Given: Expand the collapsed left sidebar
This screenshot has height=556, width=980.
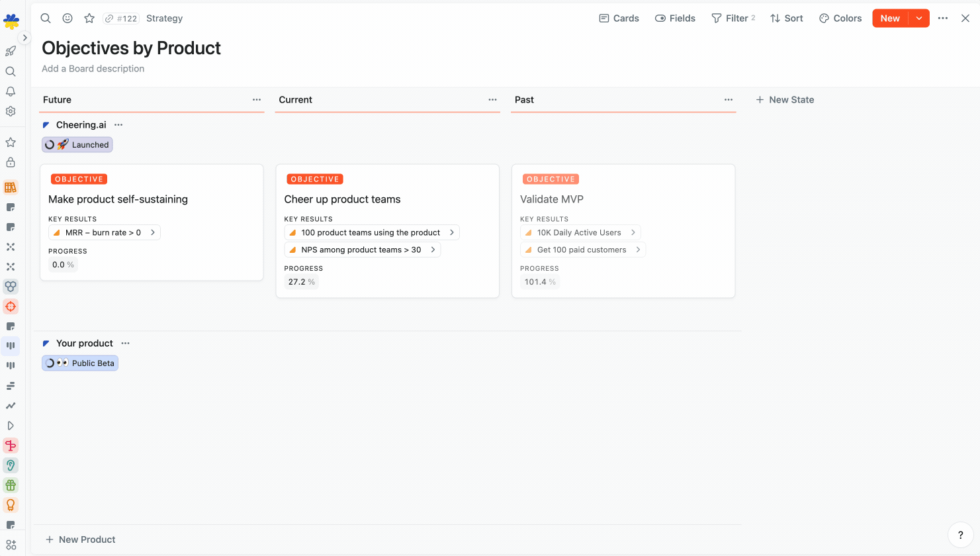Looking at the screenshot, I should (x=24, y=38).
